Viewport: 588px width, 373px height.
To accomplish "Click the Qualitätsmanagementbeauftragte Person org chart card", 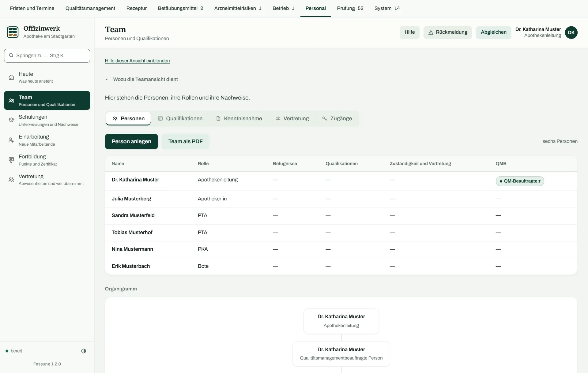I will [x=341, y=354].
